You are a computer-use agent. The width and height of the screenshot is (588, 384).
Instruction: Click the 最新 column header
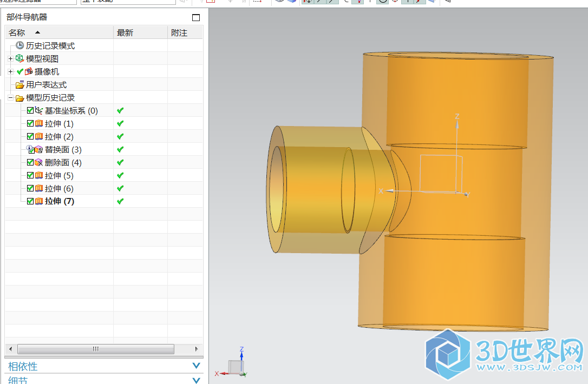click(x=125, y=33)
